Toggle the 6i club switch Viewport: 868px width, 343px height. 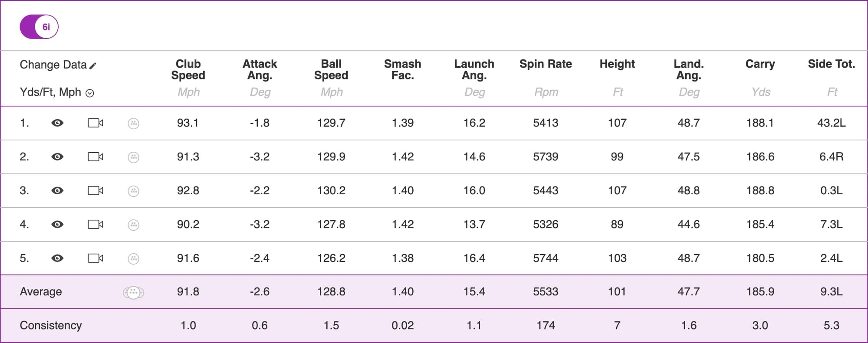pos(39,27)
